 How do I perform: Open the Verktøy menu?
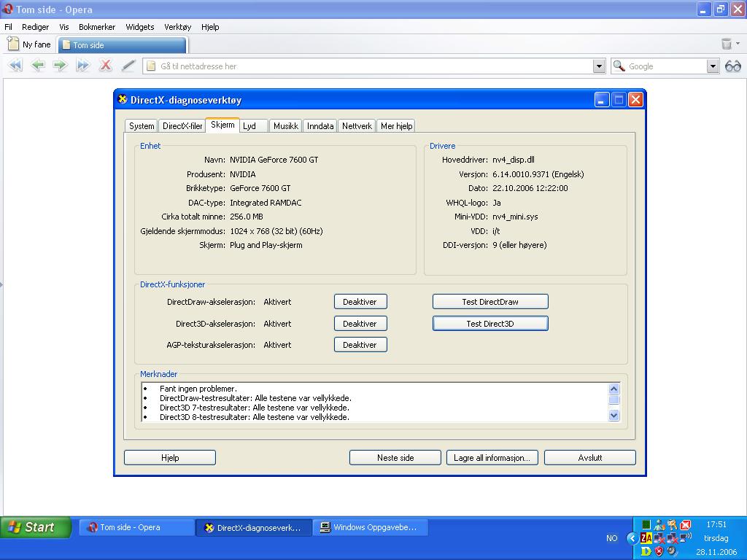click(x=178, y=27)
